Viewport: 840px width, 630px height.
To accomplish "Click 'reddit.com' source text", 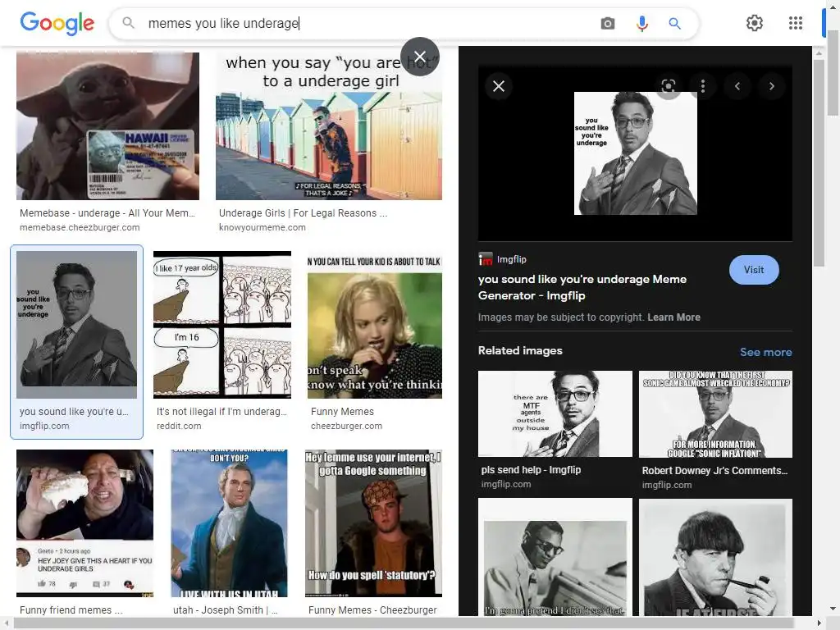I will [179, 427].
